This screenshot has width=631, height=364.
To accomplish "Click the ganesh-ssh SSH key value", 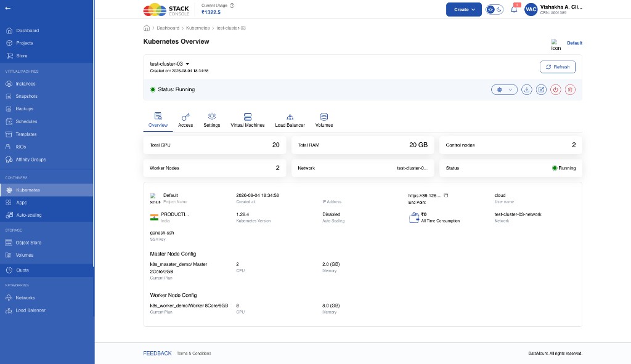I will pos(162,233).
